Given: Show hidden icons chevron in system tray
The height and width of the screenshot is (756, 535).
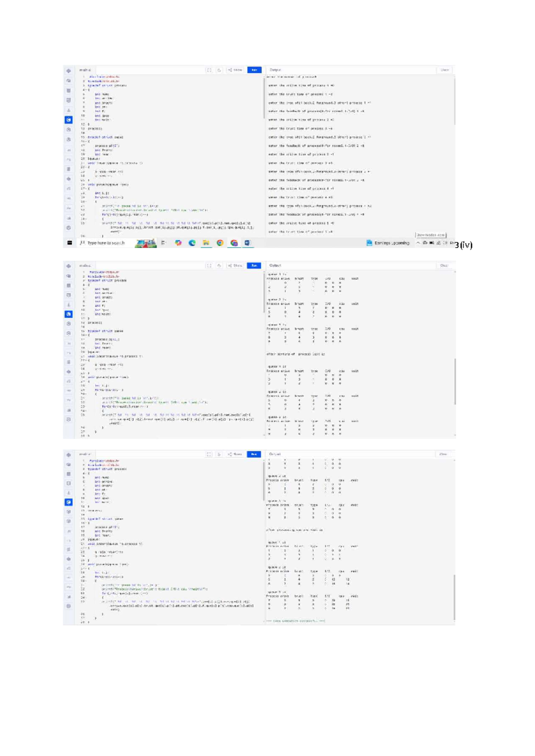Looking at the screenshot, I should point(418,243).
